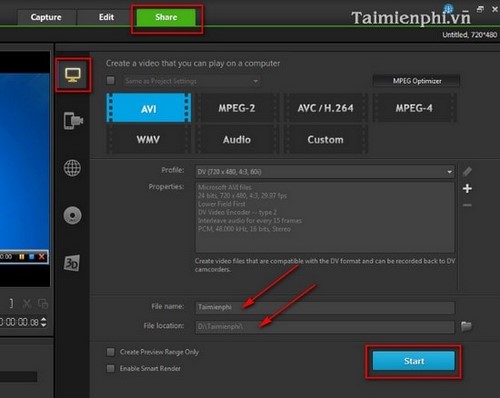Switch to the Share tab

(166, 17)
